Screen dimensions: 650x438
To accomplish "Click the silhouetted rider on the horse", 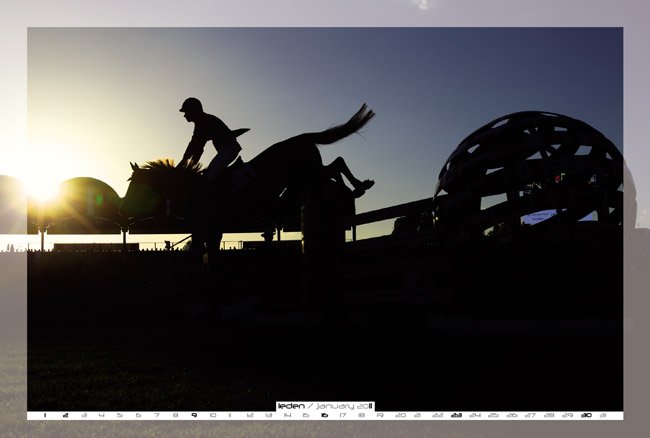I will coord(208,135).
